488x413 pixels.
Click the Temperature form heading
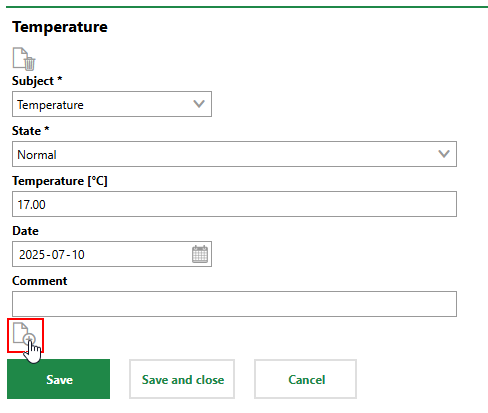point(60,27)
